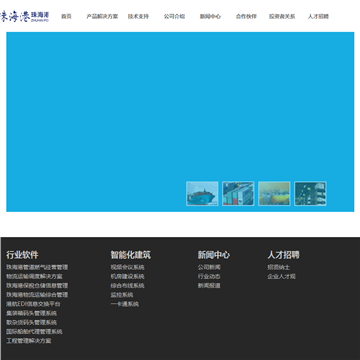360x360 pixels.
Task: Open the 人才招聘 footer heading
Action: (283, 255)
